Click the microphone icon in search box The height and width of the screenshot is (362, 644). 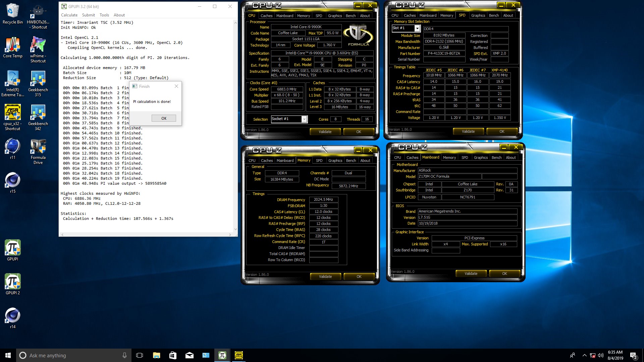124,355
